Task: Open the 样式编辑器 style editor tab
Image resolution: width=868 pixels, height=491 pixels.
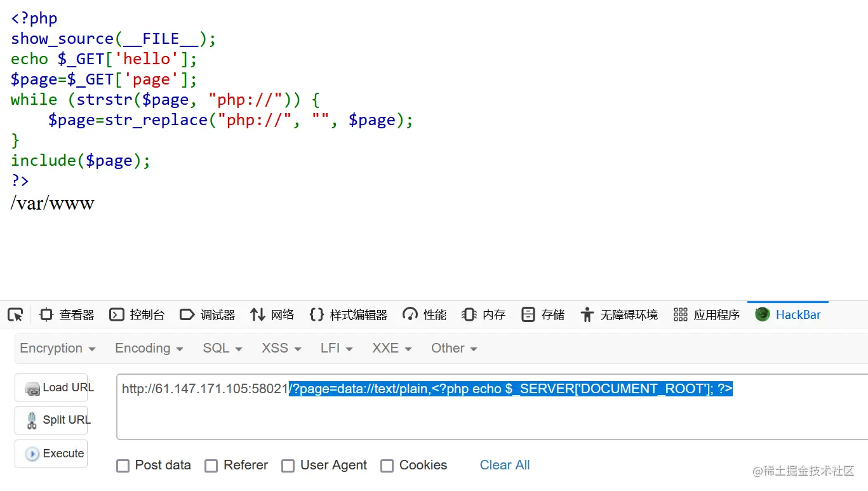Action: (x=349, y=314)
